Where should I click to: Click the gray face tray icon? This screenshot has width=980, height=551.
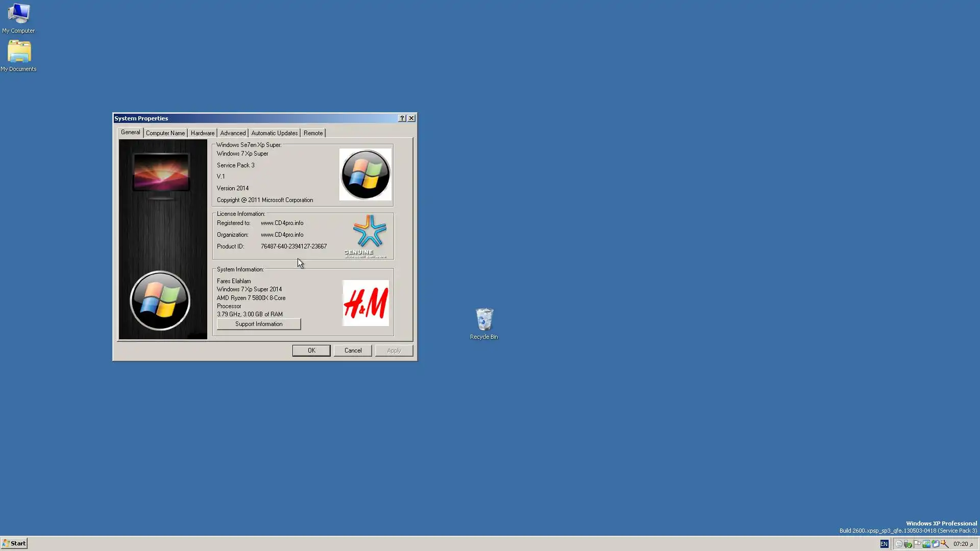899,544
